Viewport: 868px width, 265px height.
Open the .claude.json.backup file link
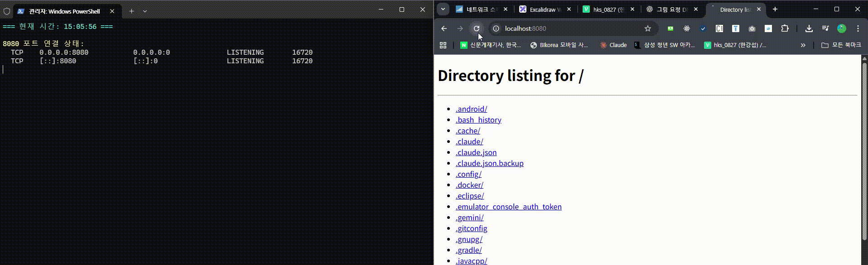click(x=490, y=163)
